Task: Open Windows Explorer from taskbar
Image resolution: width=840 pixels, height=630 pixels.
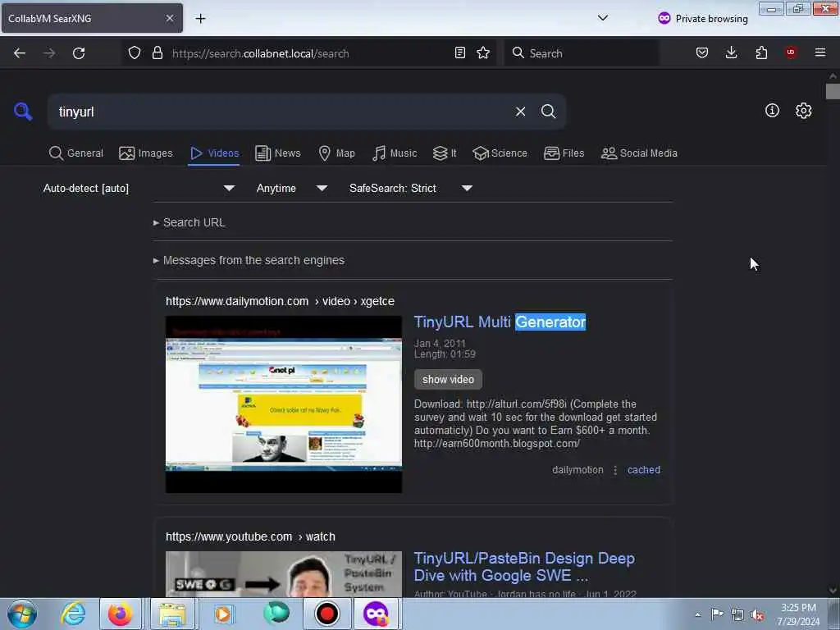Action: click(171, 614)
